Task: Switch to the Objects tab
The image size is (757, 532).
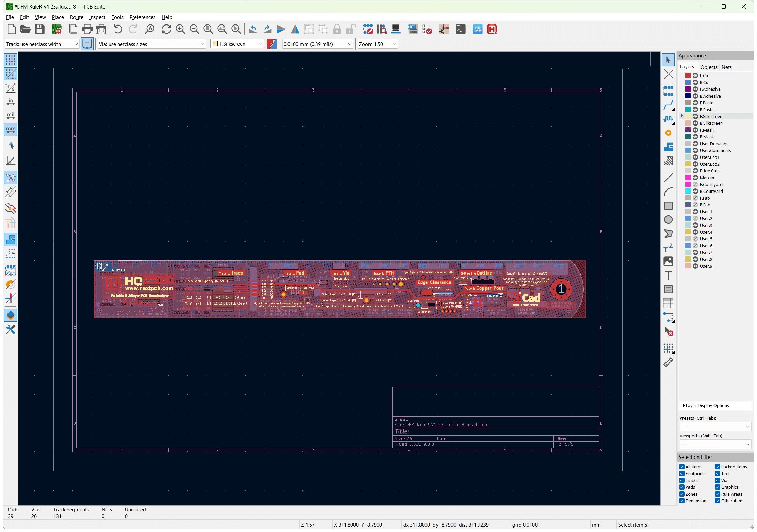Action: [709, 67]
